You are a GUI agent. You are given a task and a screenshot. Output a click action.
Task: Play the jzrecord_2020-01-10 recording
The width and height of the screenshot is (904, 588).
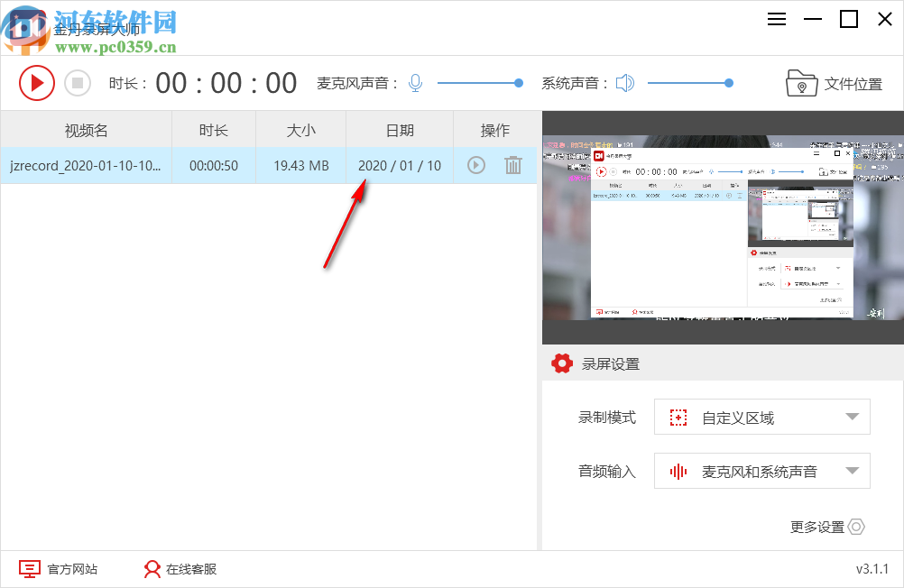pos(475,165)
